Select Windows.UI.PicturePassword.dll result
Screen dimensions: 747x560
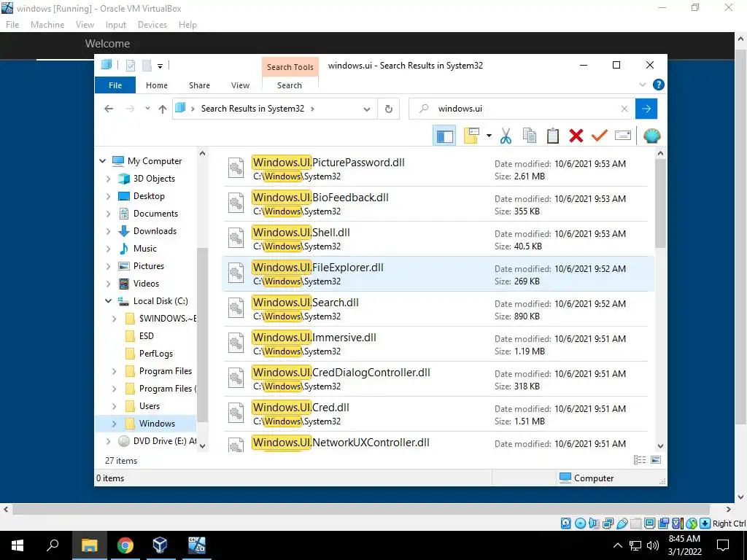tap(438, 169)
